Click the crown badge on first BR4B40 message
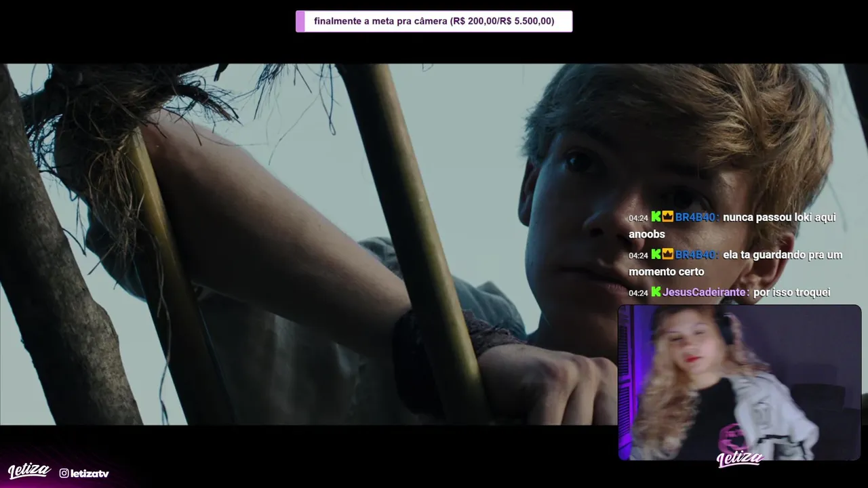This screenshot has height=488, width=868. (x=667, y=217)
